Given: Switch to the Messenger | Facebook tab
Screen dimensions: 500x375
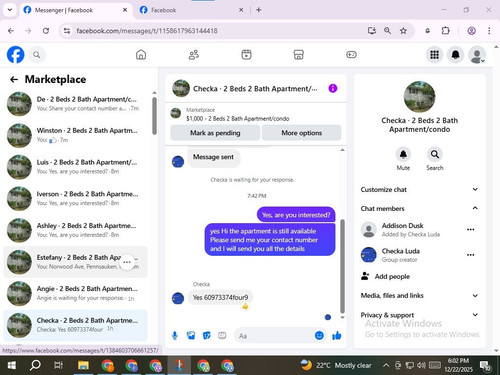Looking at the screenshot, I should (x=75, y=10).
